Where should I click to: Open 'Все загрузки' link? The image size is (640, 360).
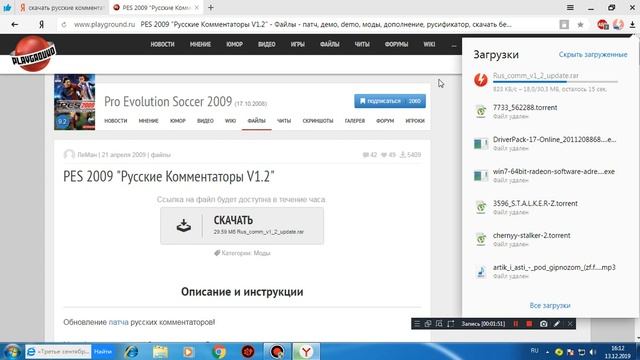550,305
